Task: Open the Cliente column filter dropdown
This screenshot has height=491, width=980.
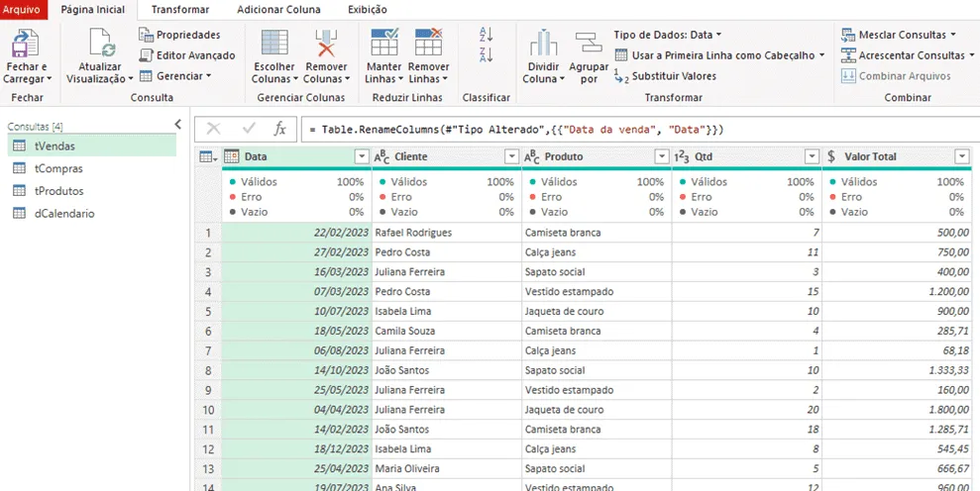Action: [512, 156]
